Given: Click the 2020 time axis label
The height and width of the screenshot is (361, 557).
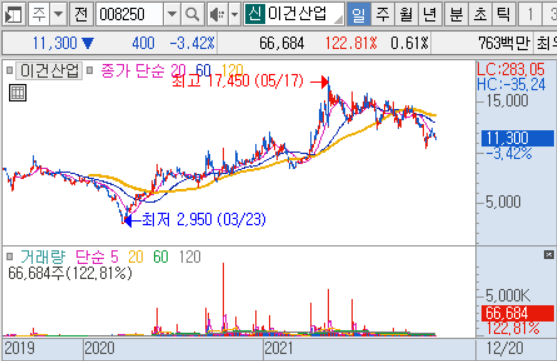Looking at the screenshot, I should pos(99,348).
